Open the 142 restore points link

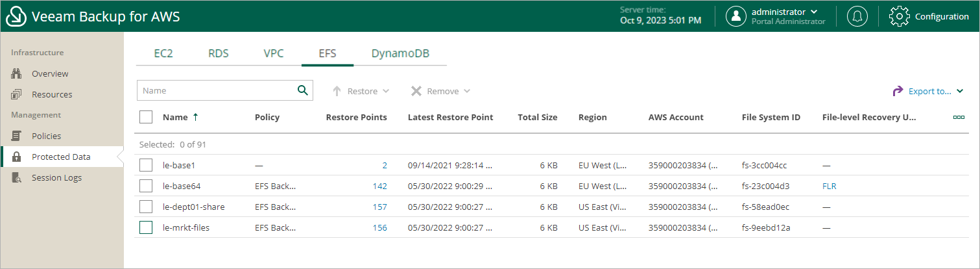(380, 186)
